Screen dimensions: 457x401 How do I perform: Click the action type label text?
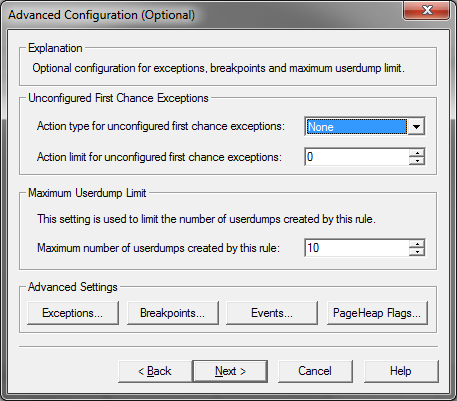(x=161, y=126)
